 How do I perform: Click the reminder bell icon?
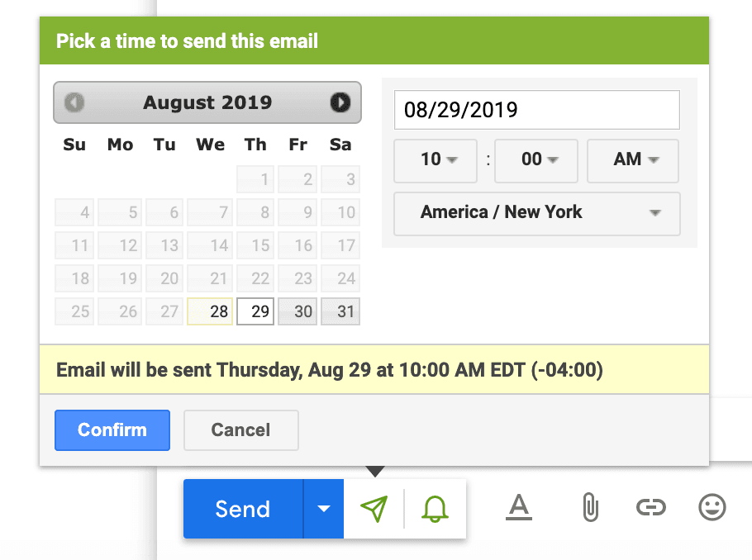pos(435,509)
